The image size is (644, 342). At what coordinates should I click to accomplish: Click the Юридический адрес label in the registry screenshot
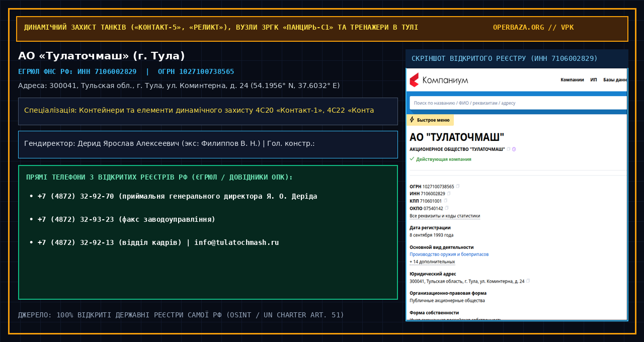(433, 274)
